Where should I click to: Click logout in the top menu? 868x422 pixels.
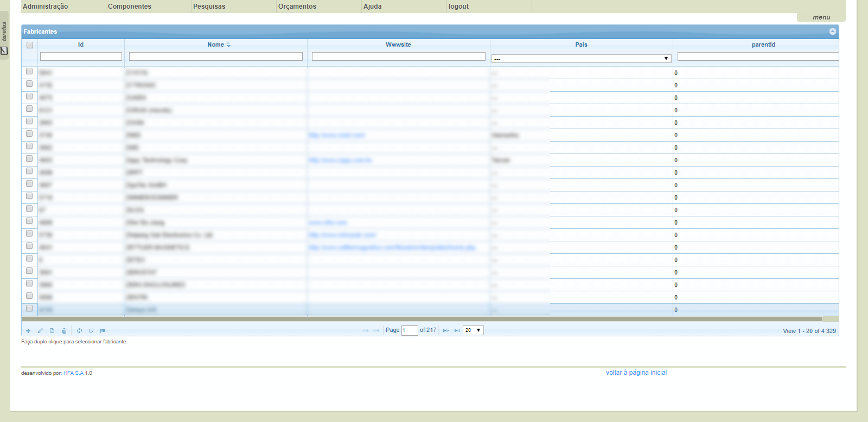click(459, 7)
